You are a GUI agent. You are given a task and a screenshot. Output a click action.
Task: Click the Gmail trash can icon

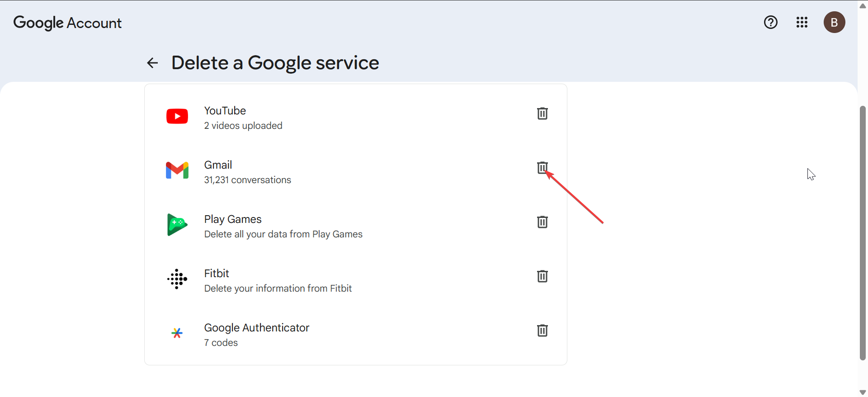[542, 168]
